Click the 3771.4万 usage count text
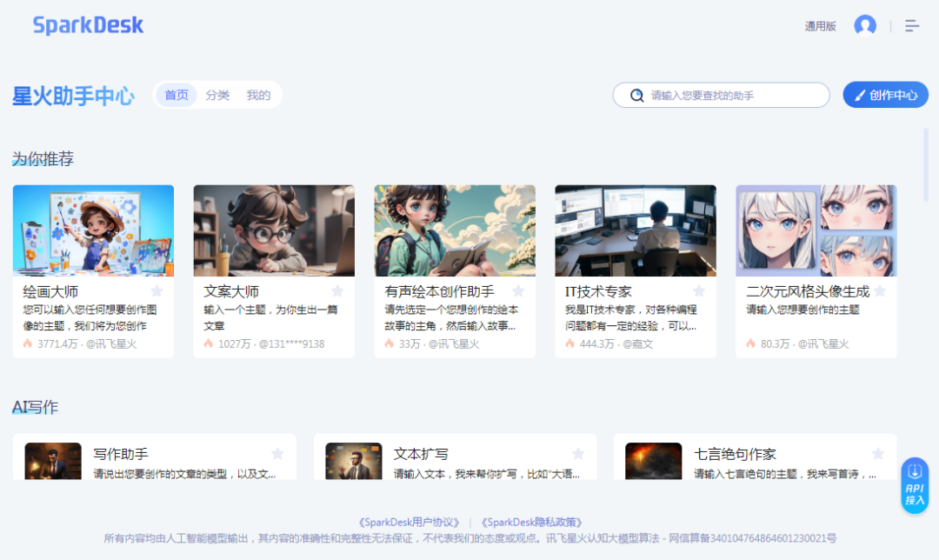 point(57,343)
